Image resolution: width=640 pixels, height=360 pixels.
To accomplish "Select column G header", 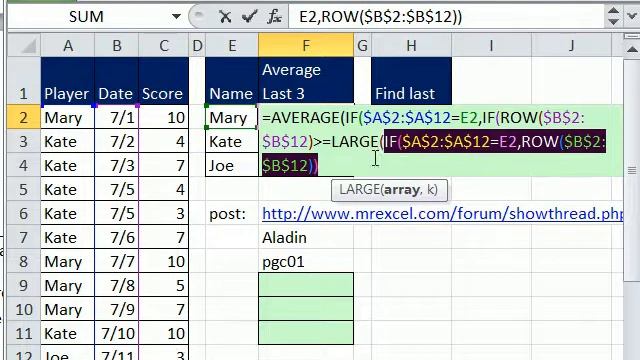I will 362,46.
